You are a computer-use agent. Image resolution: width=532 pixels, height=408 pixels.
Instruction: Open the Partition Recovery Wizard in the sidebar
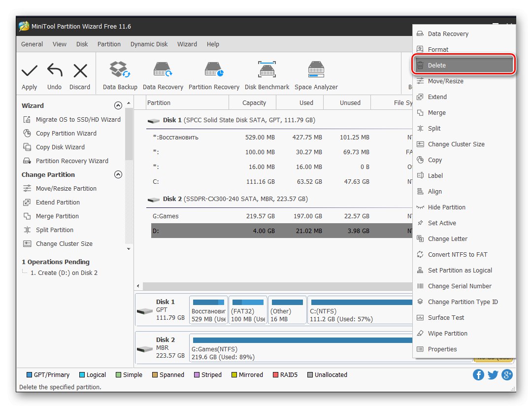66,161
